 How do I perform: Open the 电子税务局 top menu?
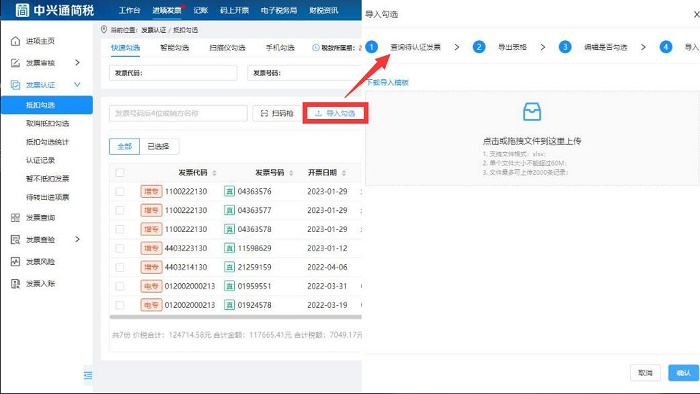(x=279, y=10)
